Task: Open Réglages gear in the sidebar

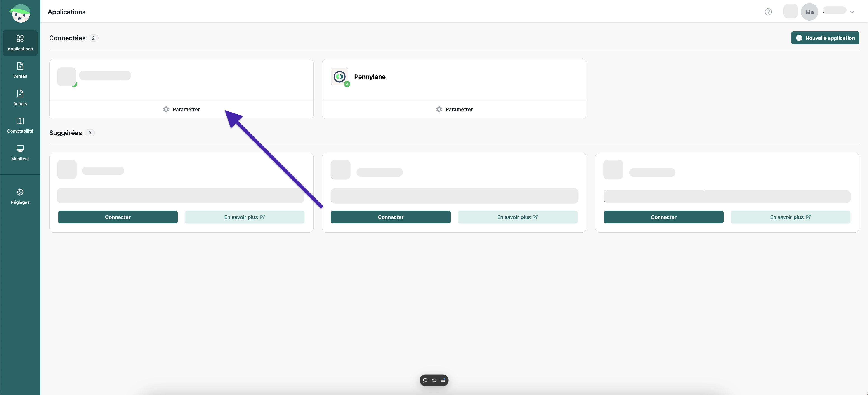Action: [20, 192]
